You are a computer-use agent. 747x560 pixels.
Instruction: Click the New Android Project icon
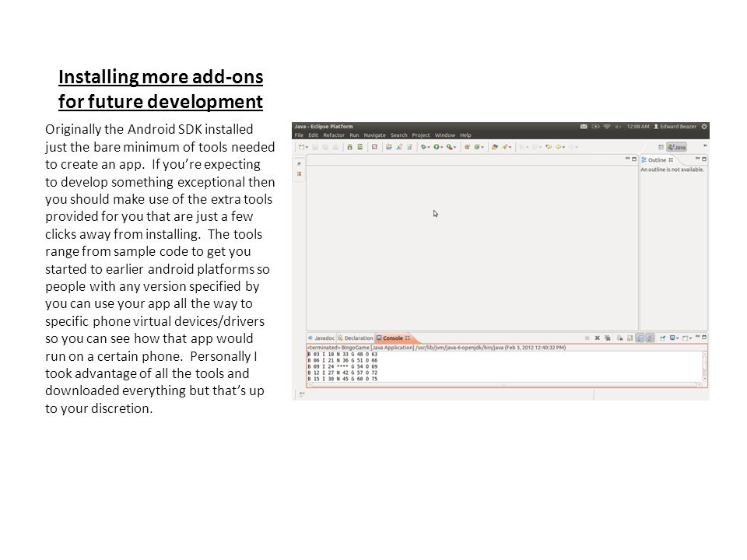pos(389,147)
